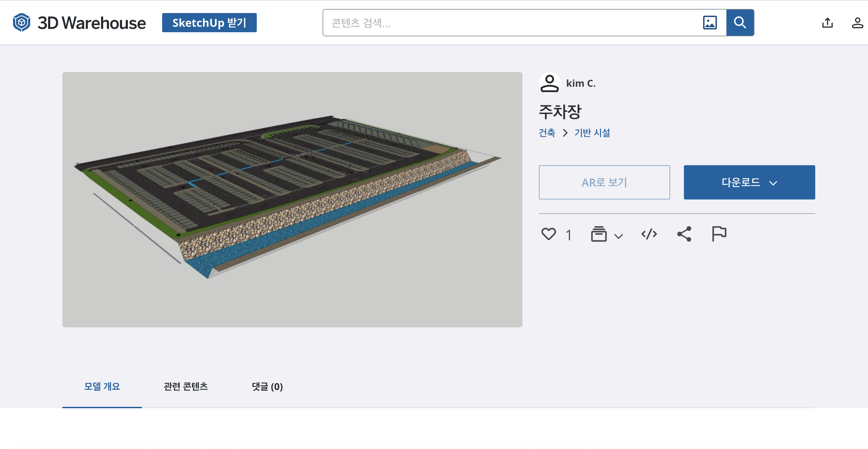The image size is (868, 449).
Task: Expand the 다운로드 download dropdown
Action: click(x=749, y=182)
